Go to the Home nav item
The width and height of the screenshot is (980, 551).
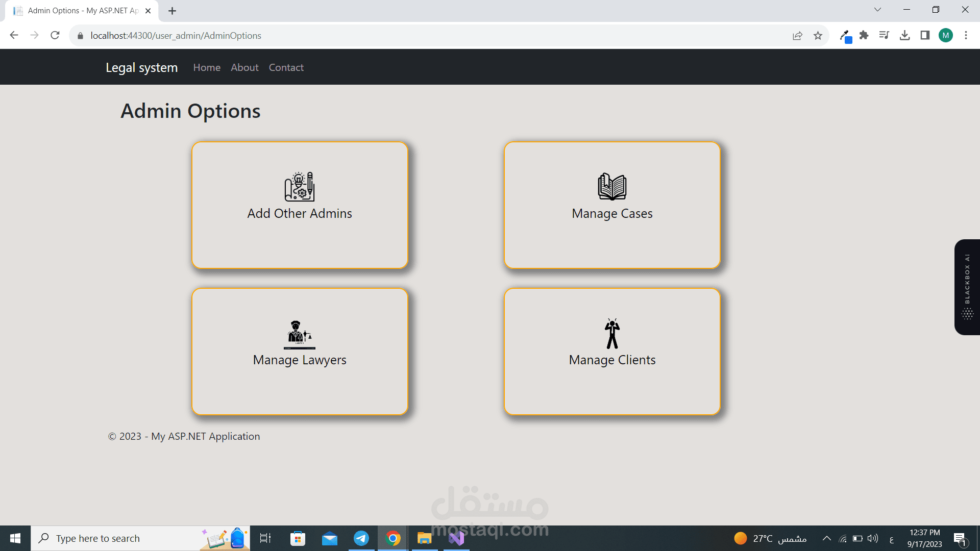pos(207,67)
